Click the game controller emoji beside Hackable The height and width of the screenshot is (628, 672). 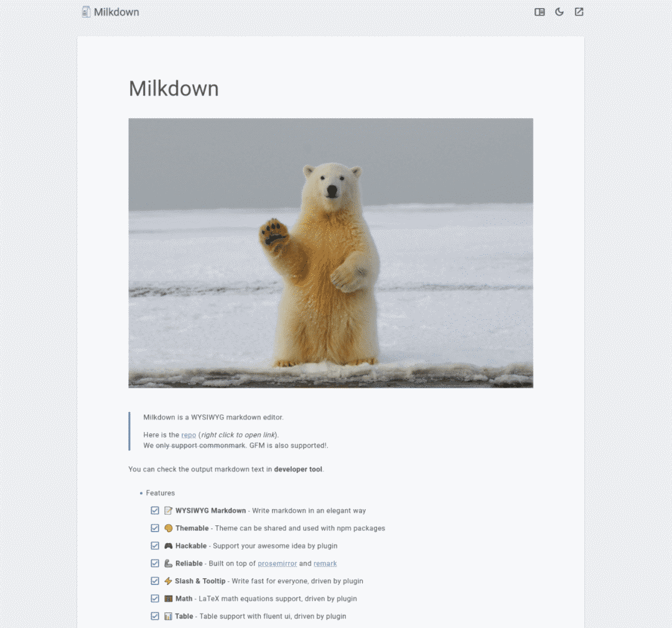tap(169, 546)
